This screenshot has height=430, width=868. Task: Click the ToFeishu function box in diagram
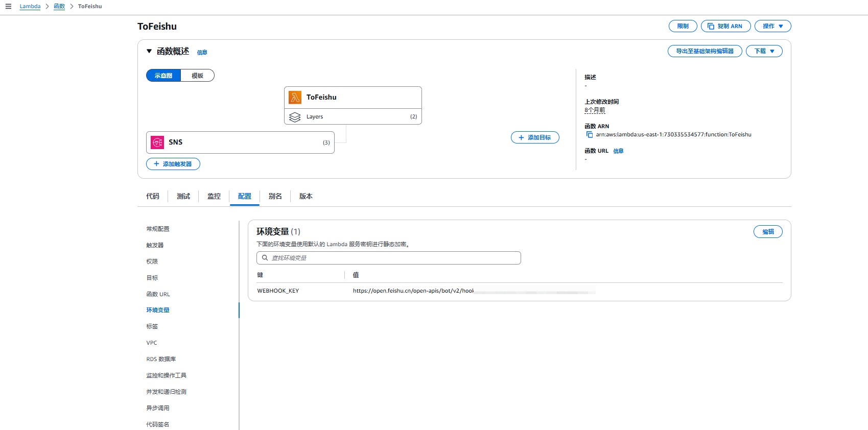tap(353, 98)
